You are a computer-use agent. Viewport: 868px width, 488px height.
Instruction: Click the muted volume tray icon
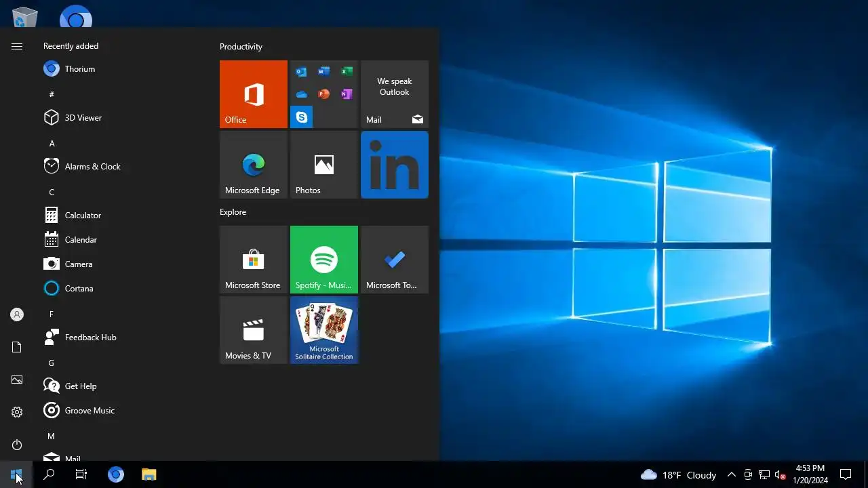(780, 474)
